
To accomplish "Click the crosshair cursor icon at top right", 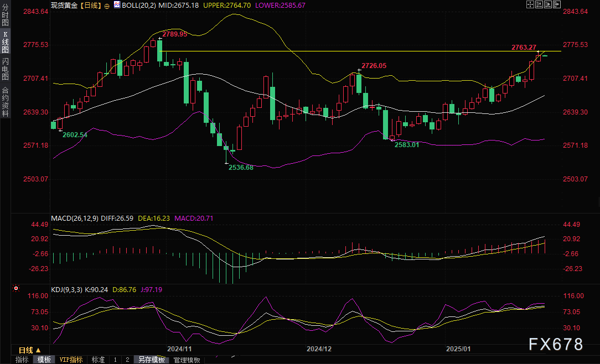I will pos(530,4).
